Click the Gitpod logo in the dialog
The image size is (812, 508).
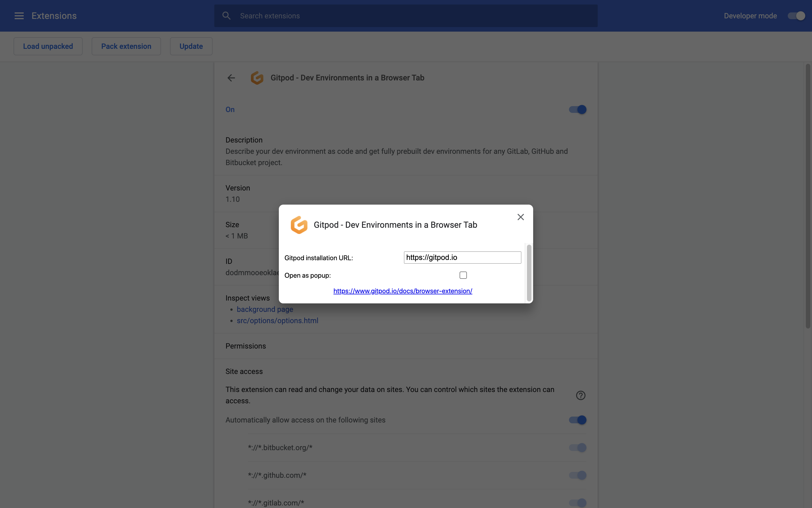299,225
